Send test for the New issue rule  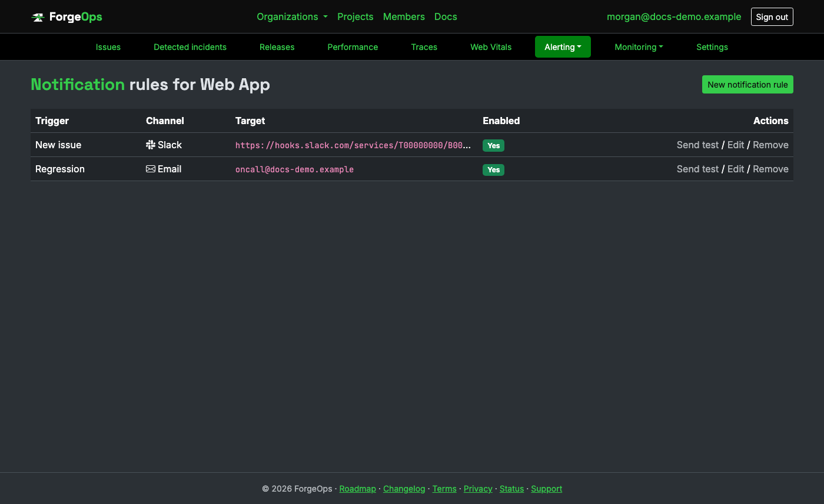pyautogui.click(x=697, y=145)
